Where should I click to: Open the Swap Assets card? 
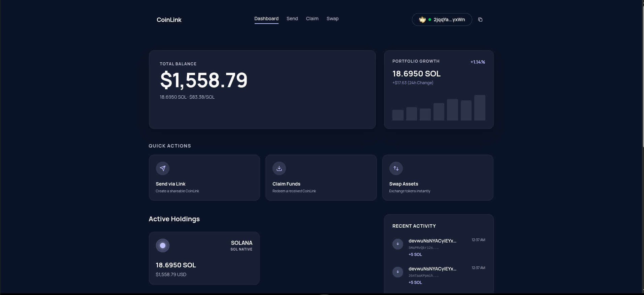438,178
